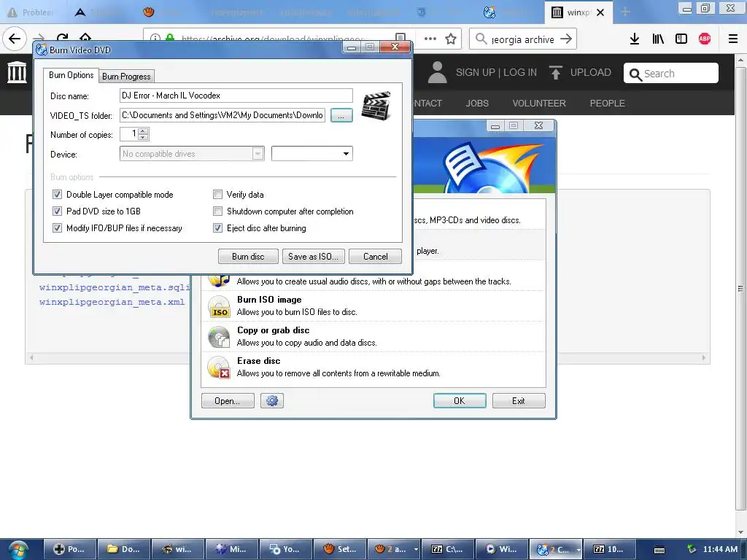Open VOLUNTEER nav item
This screenshot has width=747, height=560.
[539, 104]
